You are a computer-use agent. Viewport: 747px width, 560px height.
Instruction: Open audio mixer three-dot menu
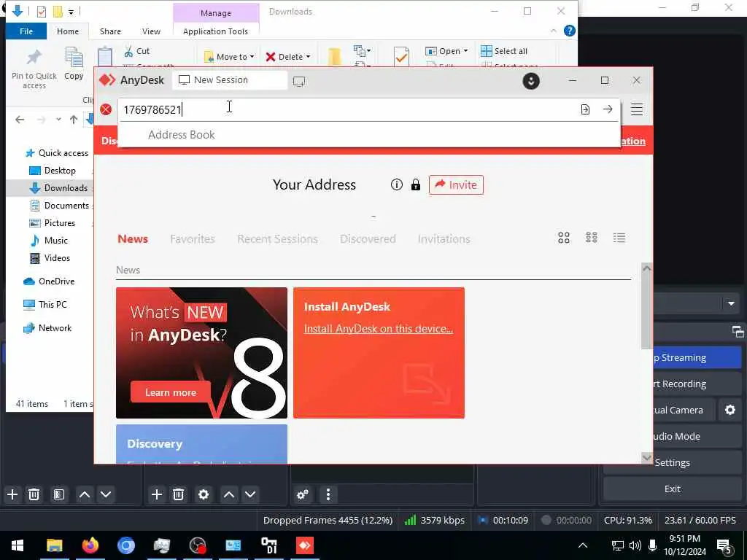tap(328, 495)
